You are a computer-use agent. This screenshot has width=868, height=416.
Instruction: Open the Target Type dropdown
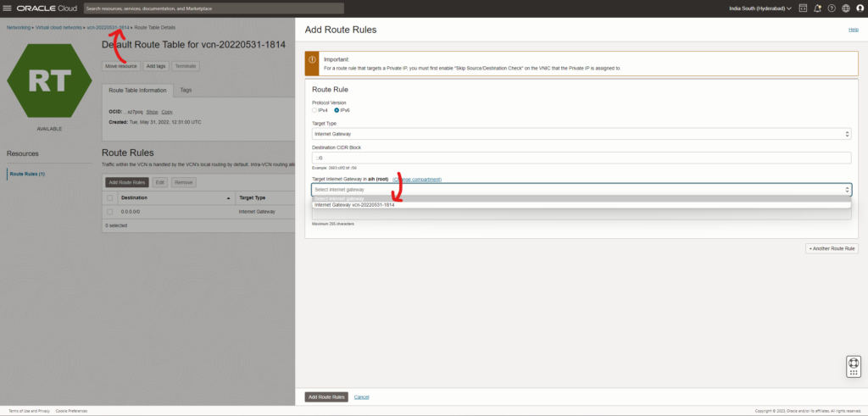pos(581,134)
